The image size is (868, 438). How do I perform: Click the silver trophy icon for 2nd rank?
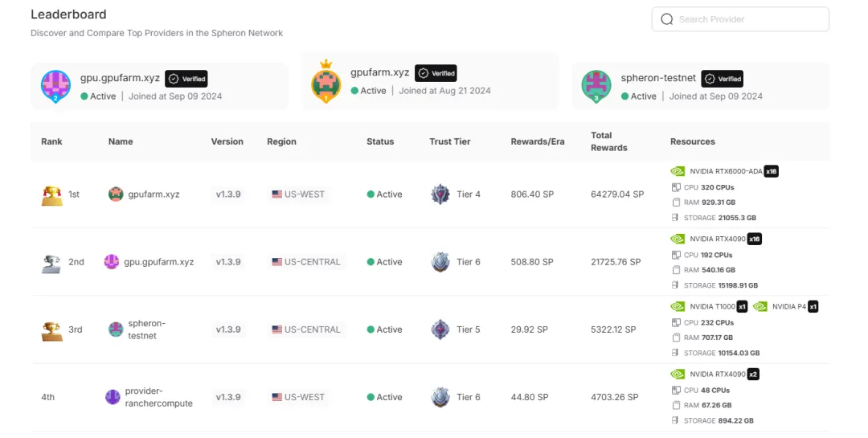[x=51, y=262]
